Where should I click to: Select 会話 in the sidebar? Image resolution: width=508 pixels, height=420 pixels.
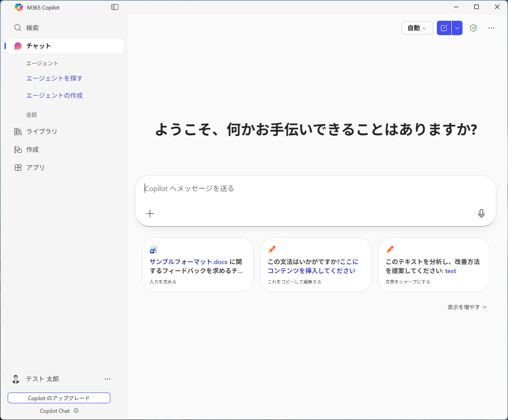[32, 114]
